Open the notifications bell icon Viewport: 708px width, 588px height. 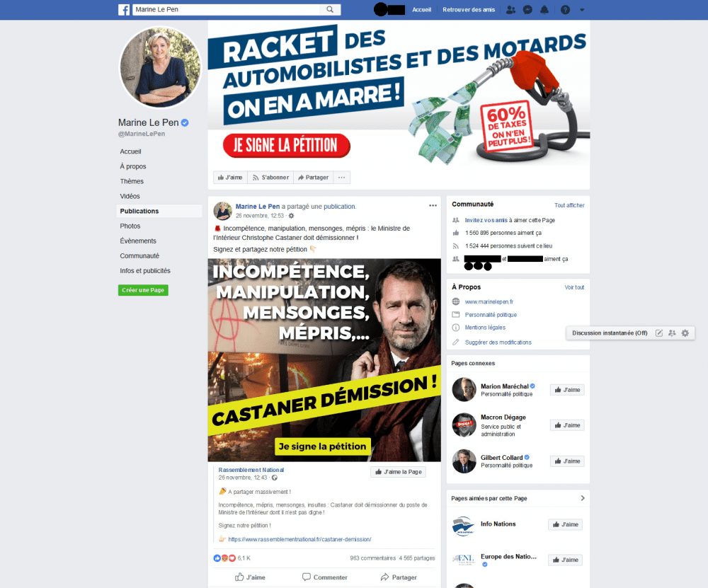click(x=544, y=9)
